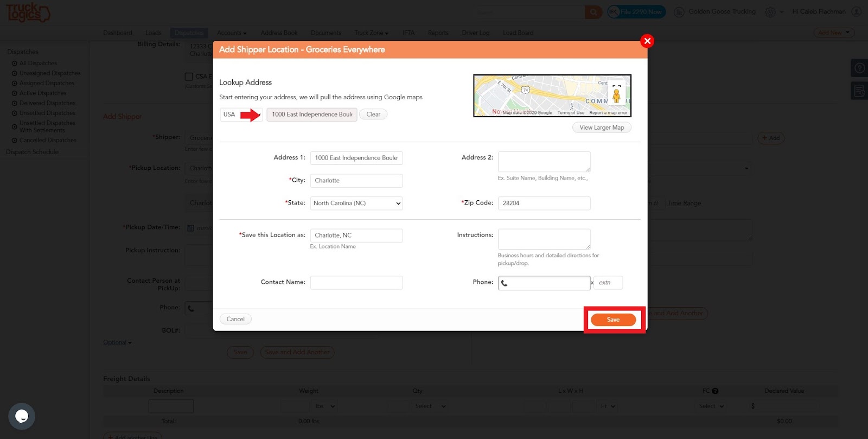Click the phone icon in the dialog Phone field
Screen dimensions: 868x439
[504, 283]
